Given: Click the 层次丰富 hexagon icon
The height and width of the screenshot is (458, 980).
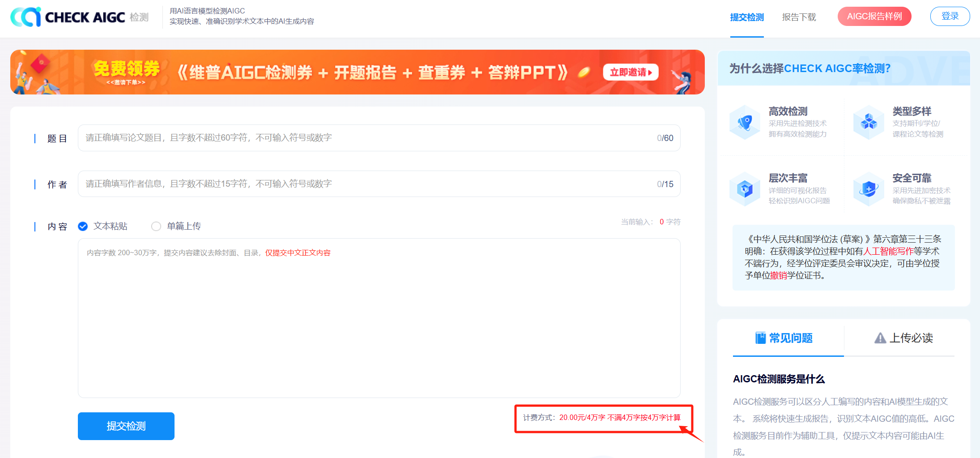Looking at the screenshot, I should [x=745, y=189].
